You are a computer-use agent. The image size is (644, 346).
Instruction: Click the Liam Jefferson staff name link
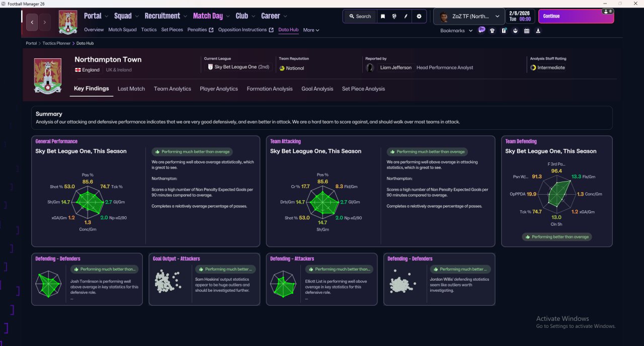click(396, 67)
